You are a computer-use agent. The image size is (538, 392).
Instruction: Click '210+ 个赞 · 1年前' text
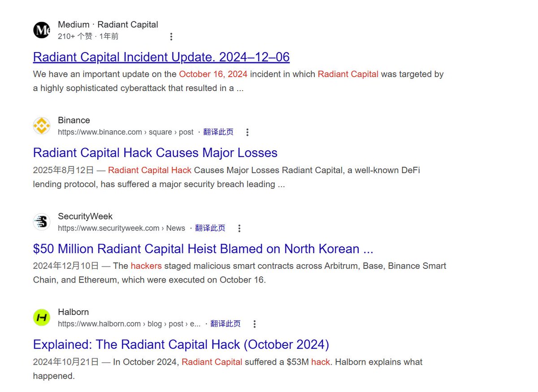88,36
